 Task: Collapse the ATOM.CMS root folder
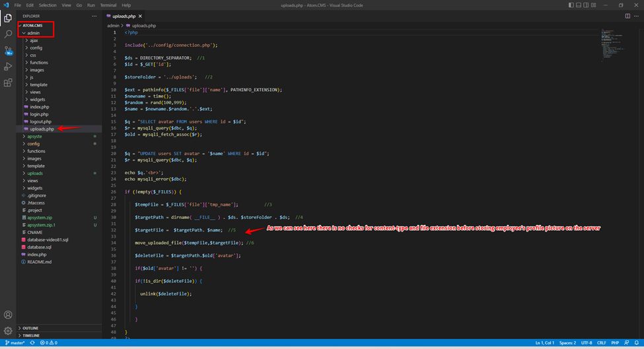click(x=59, y=26)
